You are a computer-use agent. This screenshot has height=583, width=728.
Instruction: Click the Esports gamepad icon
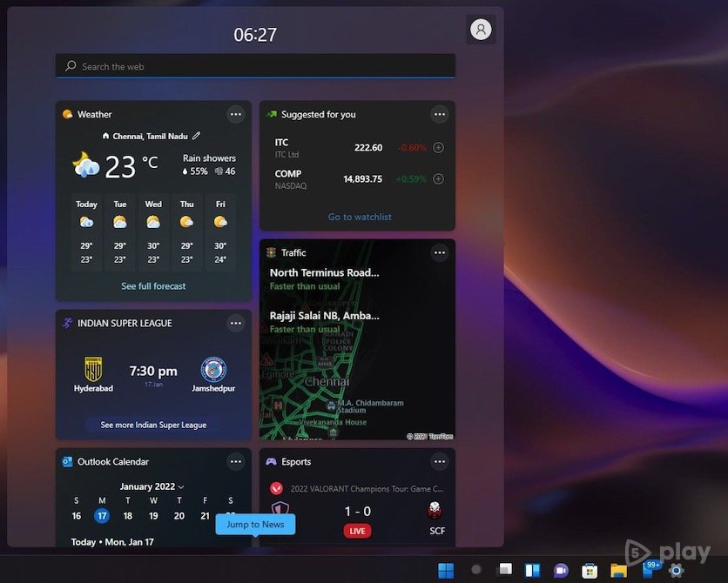(271, 461)
